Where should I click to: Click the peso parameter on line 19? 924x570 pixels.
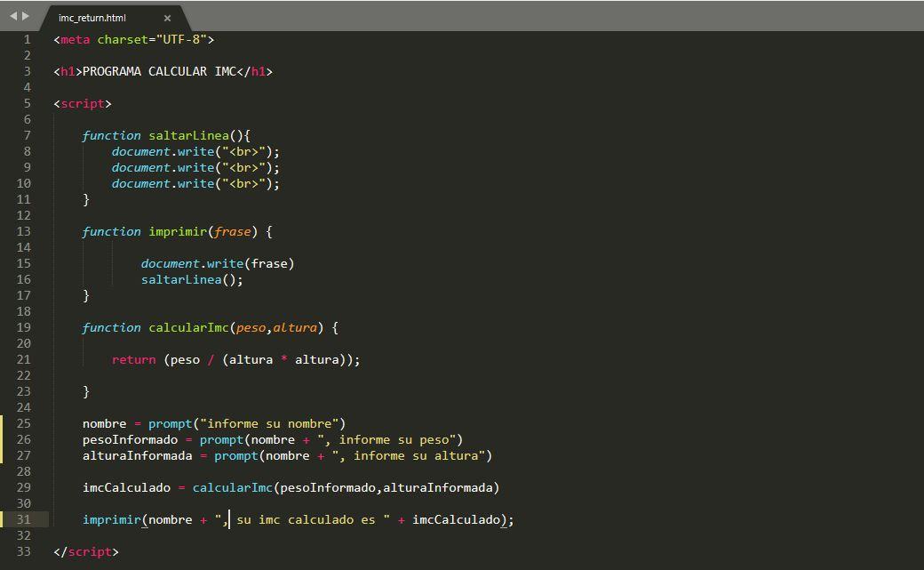[x=251, y=327]
